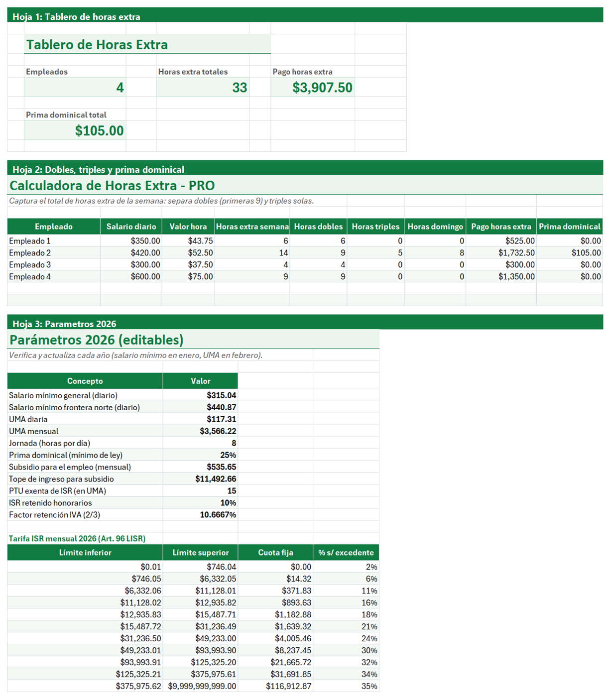The image size is (610, 700).
Task: Select the Horas extra totales value 33
Action: pyautogui.click(x=203, y=87)
